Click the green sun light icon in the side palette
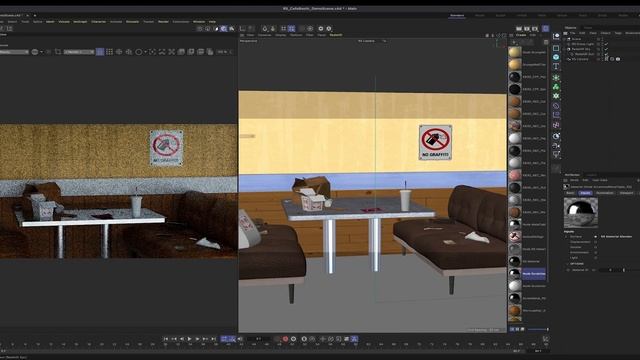 556,77
